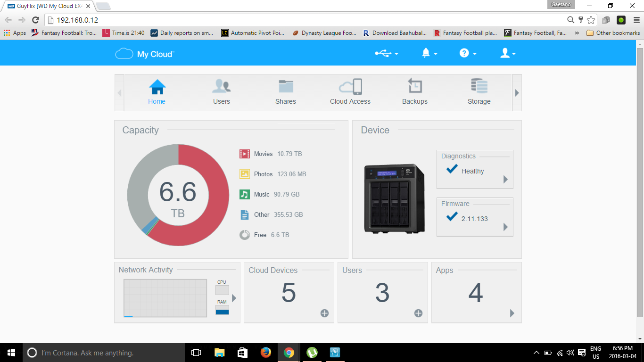This screenshot has width=644, height=362.
Task: Open the Cloud Access icon
Action: [x=350, y=87]
